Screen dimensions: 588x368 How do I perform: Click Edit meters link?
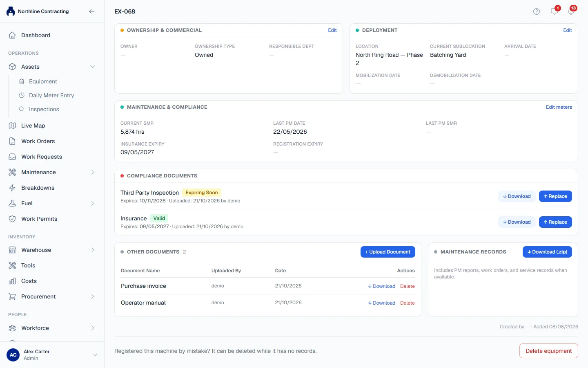click(x=559, y=107)
